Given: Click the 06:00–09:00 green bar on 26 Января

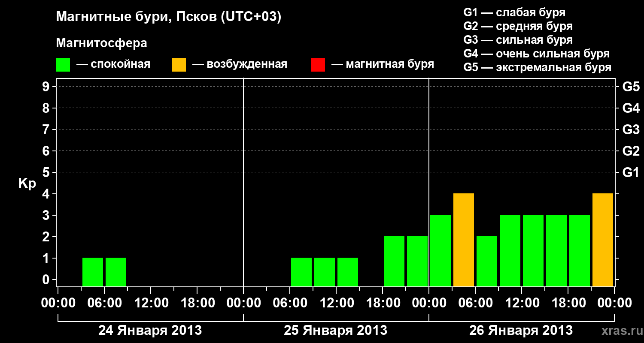Looking at the screenshot, I should point(487,262).
